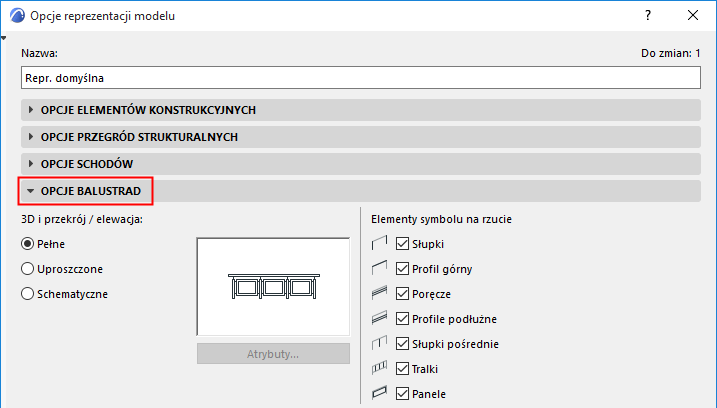This screenshot has width=717, height=408.
Task: Disable the Tralki checkbox
Action: 404,369
